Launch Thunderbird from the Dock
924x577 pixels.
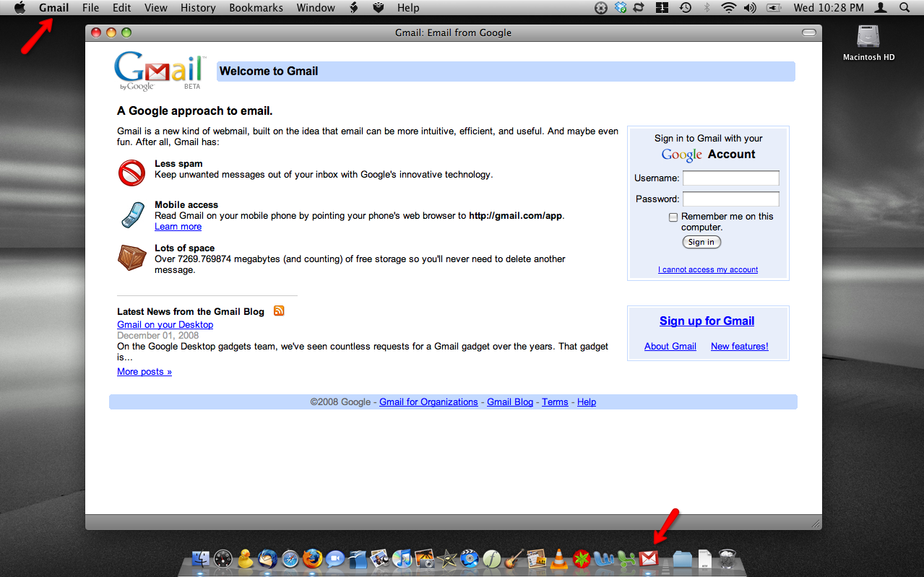[x=267, y=558]
